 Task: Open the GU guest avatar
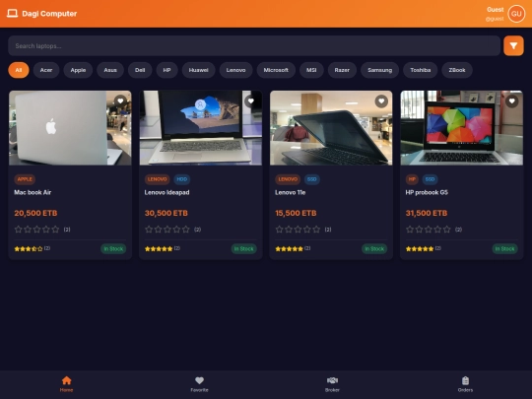[516, 14]
